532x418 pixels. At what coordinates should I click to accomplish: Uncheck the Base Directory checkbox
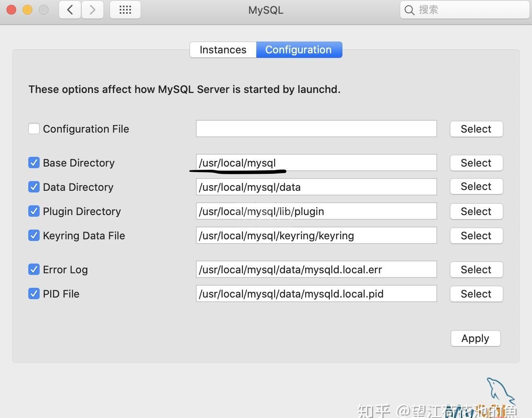[34, 163]
